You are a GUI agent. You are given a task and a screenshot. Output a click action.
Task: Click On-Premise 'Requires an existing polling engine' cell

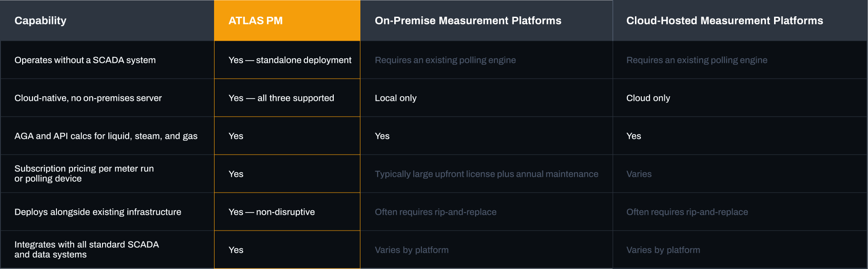[x=445, y=60]
